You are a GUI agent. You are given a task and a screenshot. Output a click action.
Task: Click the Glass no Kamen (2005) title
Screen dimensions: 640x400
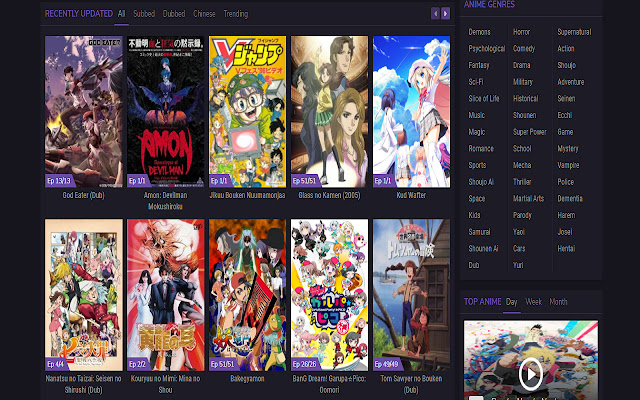329,195
